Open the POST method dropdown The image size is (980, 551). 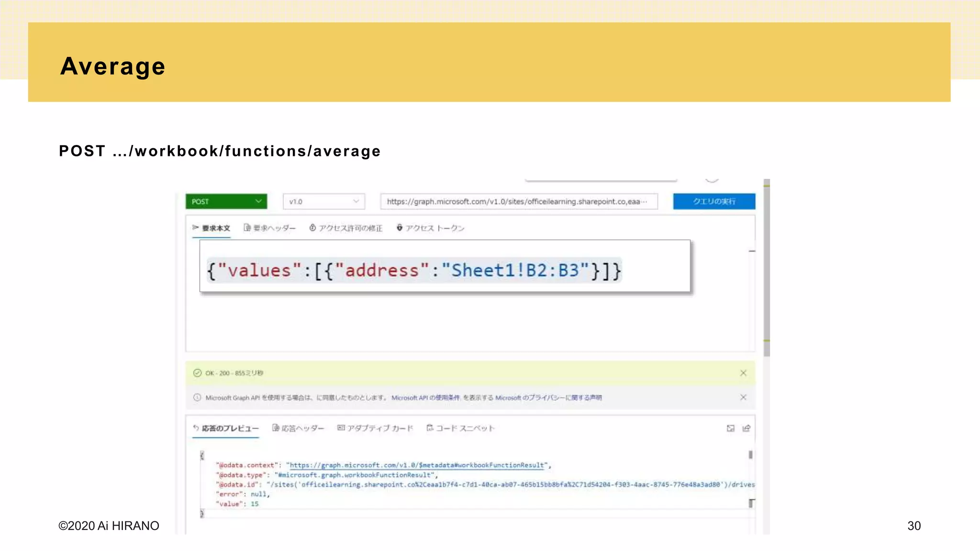[x=226, y=201]
